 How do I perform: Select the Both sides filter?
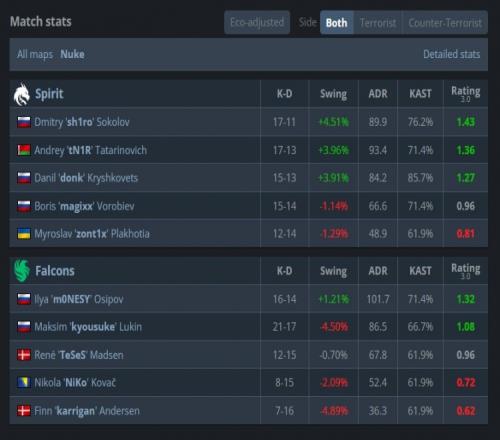[x=337, y=22]
